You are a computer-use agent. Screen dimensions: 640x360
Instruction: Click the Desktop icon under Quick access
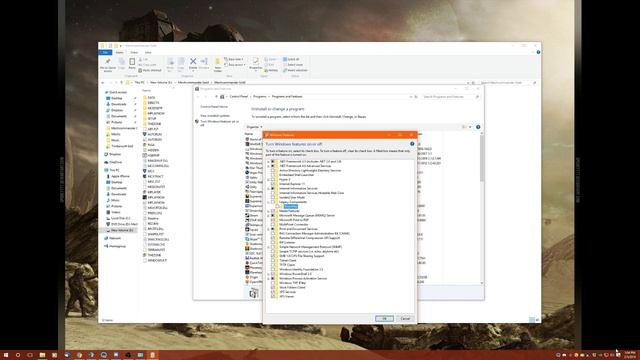(x=108, y=98)
